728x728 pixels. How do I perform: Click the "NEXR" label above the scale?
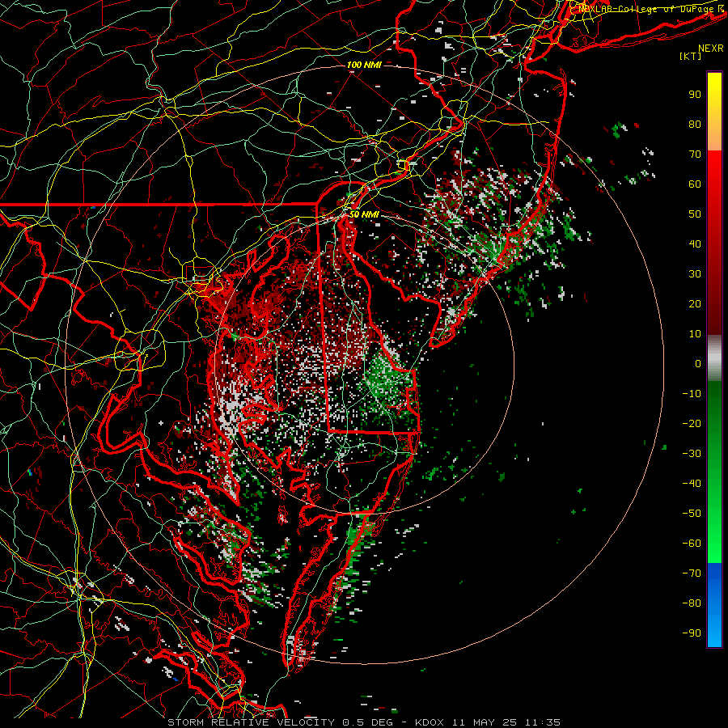tap(711, 49)
